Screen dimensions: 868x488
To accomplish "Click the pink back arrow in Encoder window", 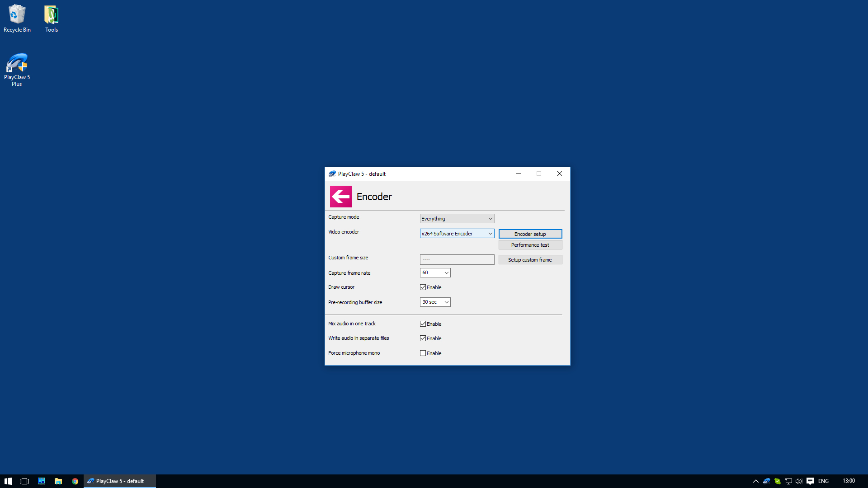I will (341, 196).
